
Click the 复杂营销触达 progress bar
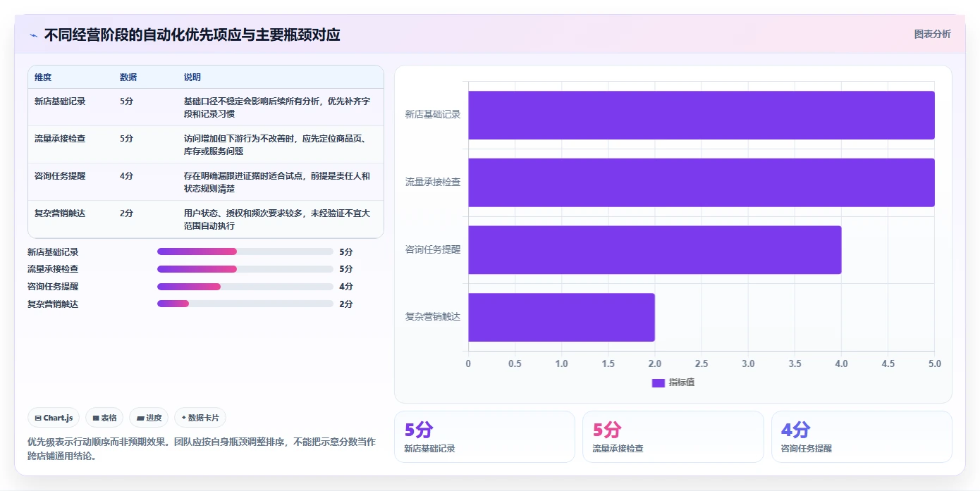tap(245, 304)
